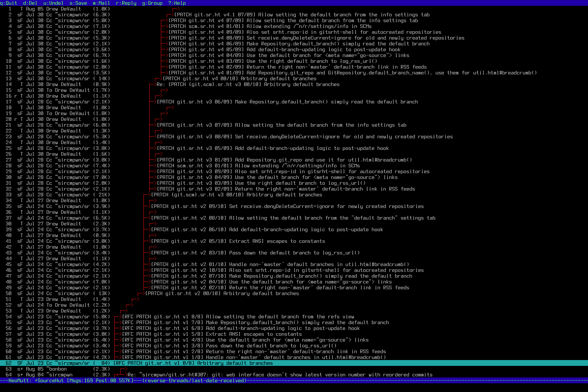Viewport: 588px width, 392px height.
Task: Click ?:Help in the top bar
Action: pos(177,3)
